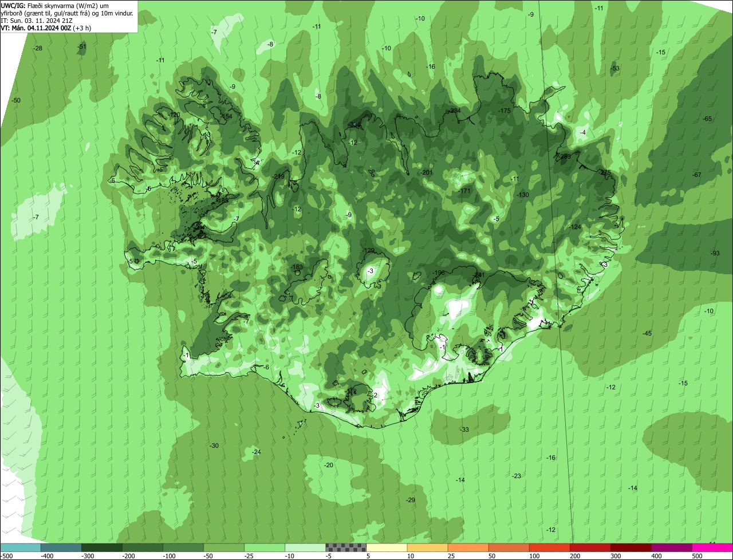The width and height of the screenshot is (733, 560).
Task: Click the -201 value on the map
Action: 426,172
